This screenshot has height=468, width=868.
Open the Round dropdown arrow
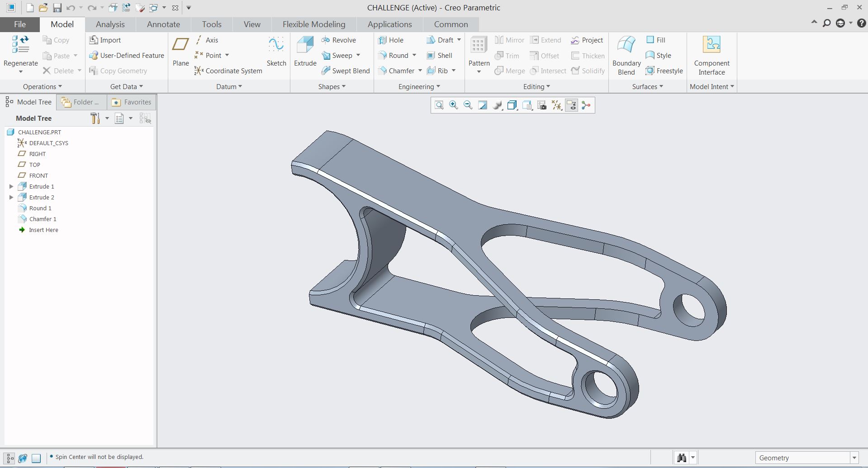pyautogui.click(x=414, y=56)
